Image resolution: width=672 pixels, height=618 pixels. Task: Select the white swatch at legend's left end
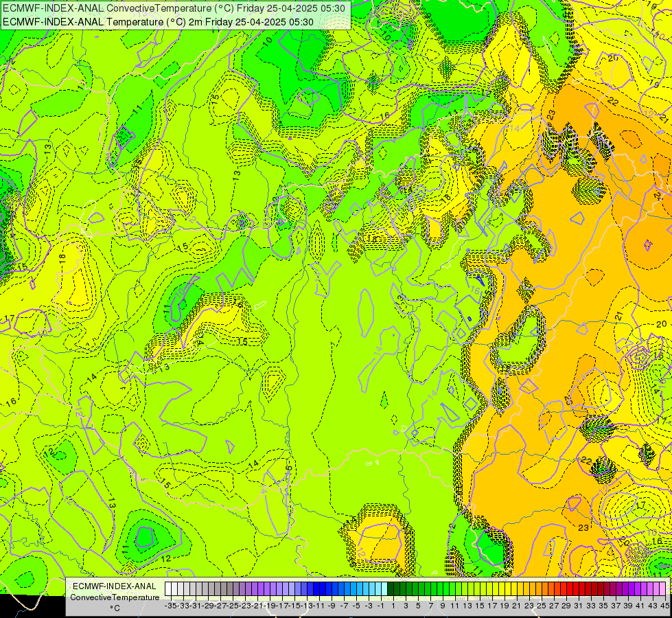[168, 589]
